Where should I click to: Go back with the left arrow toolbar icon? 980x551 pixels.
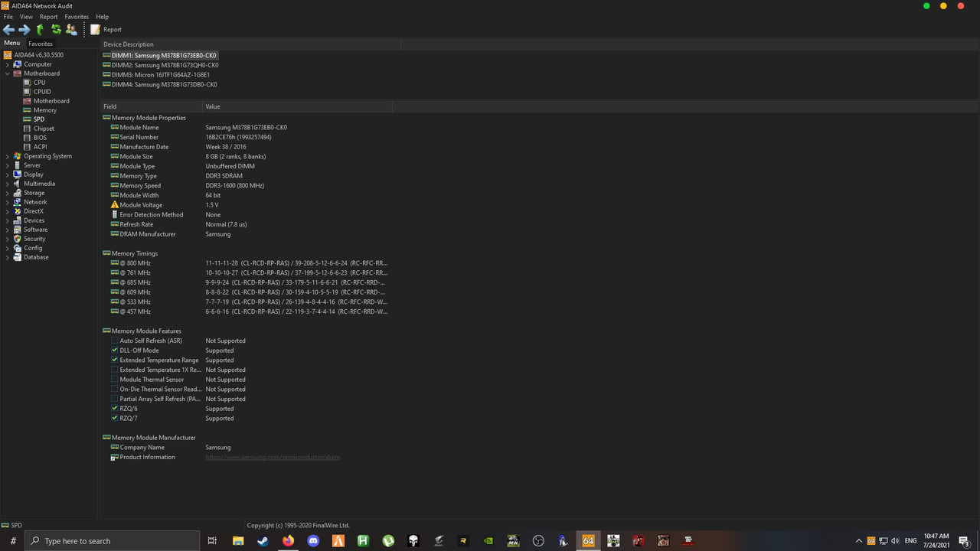click(x=9, y=29)
